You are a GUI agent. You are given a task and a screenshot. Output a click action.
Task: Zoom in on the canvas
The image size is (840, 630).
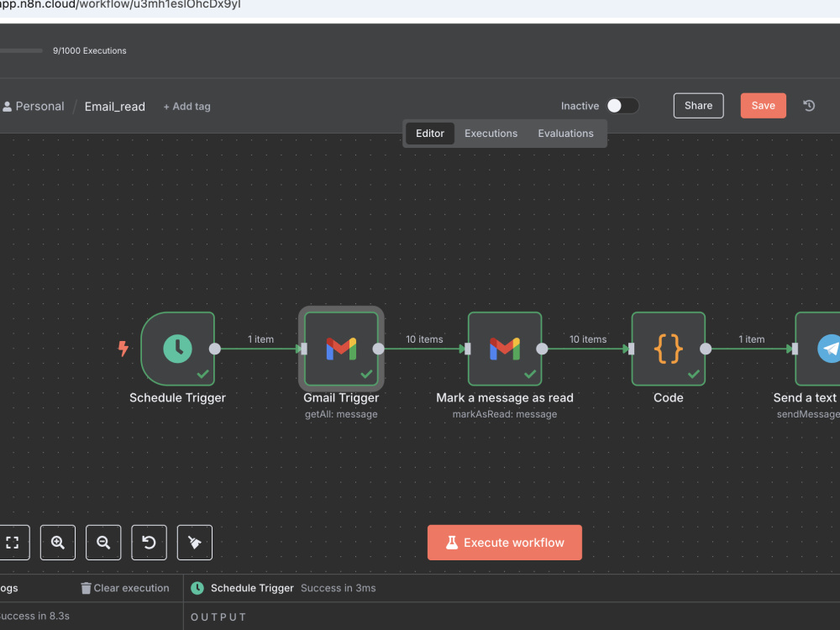click(x=58, y=542)
